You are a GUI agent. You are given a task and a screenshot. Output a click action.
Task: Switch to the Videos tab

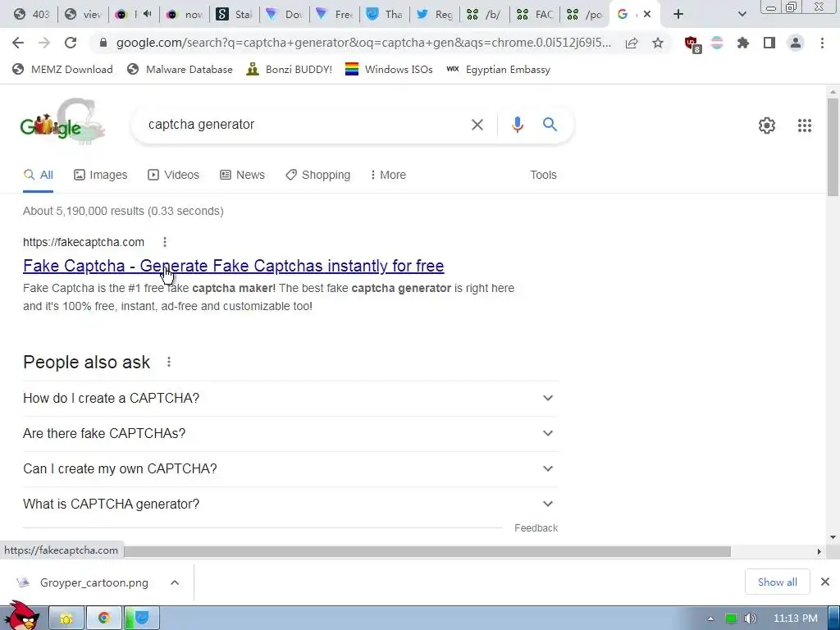click(x=174, y=175)
